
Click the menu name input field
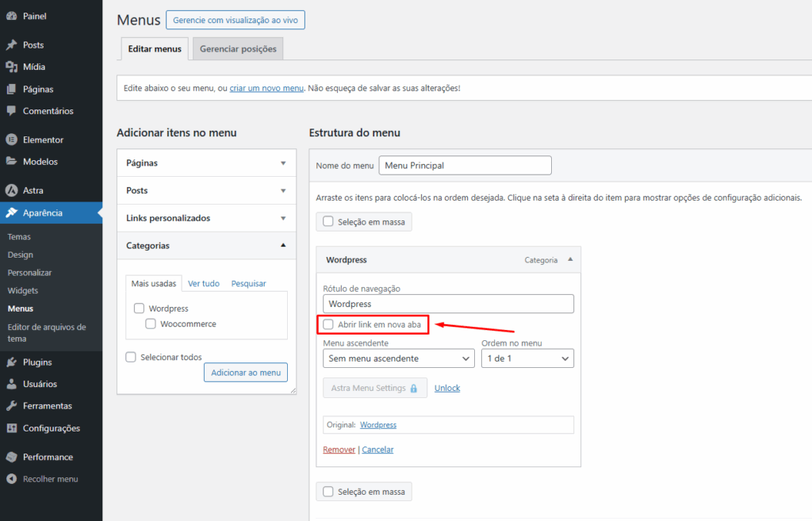tap(465, 165)
